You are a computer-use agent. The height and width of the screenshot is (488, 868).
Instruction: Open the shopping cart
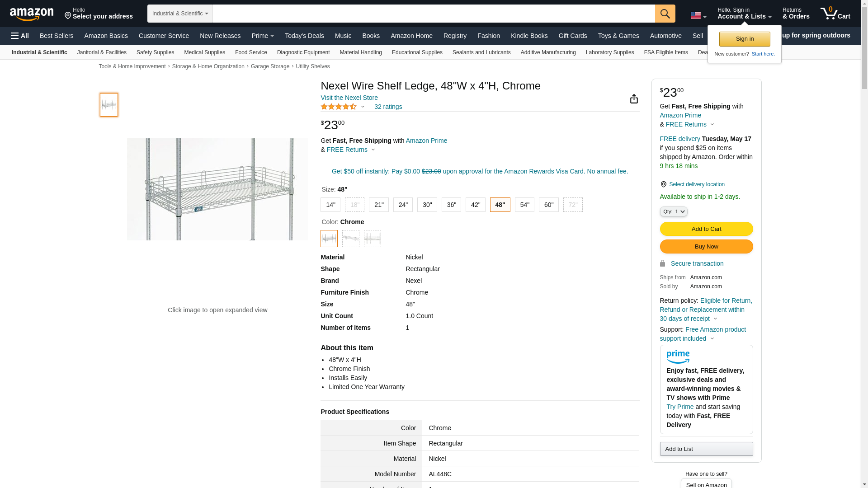835,14
